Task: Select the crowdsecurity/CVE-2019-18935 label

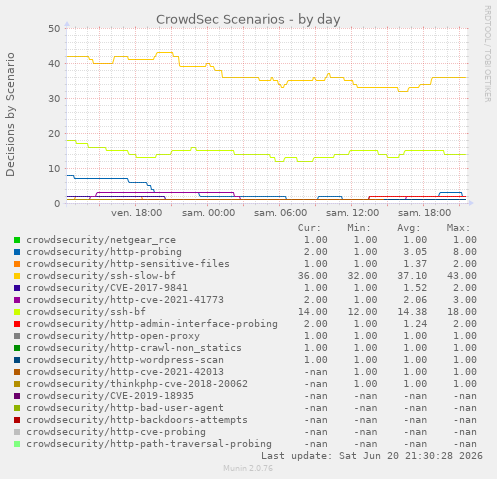Action: pyautogui.click(x=110, y=396)
